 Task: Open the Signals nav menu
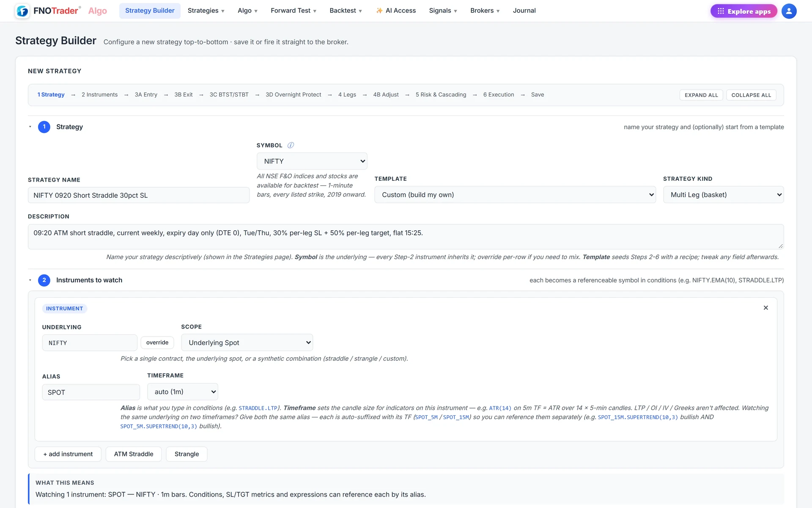coord(443,11)
